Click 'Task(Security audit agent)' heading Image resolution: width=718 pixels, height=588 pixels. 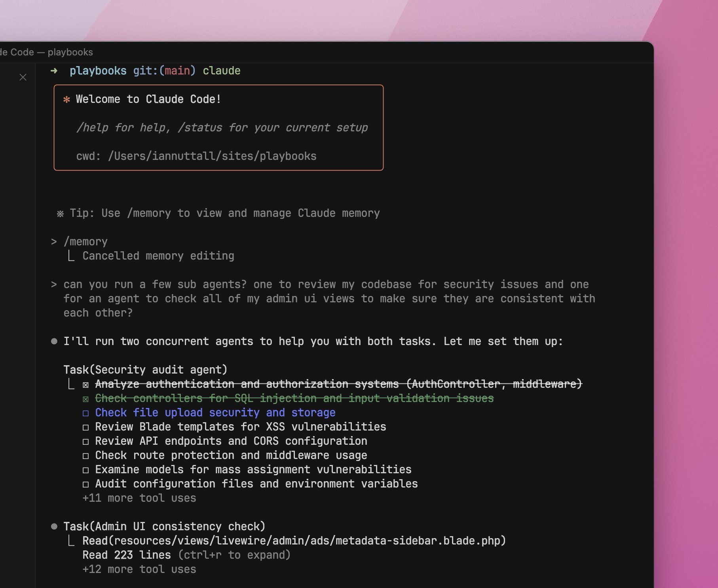pos(146,370)
